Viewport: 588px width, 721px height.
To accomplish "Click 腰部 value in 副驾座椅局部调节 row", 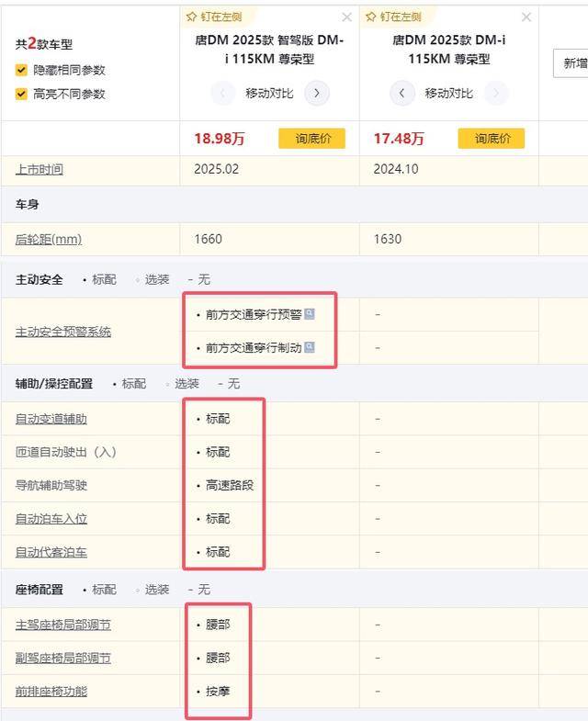I will [x=218, y=658].
